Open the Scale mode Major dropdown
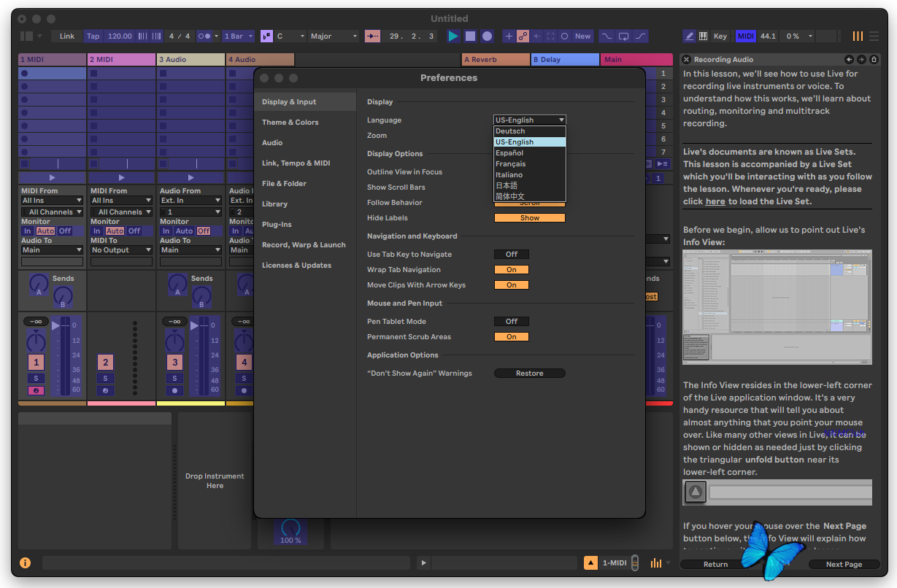 pos(334,36)
